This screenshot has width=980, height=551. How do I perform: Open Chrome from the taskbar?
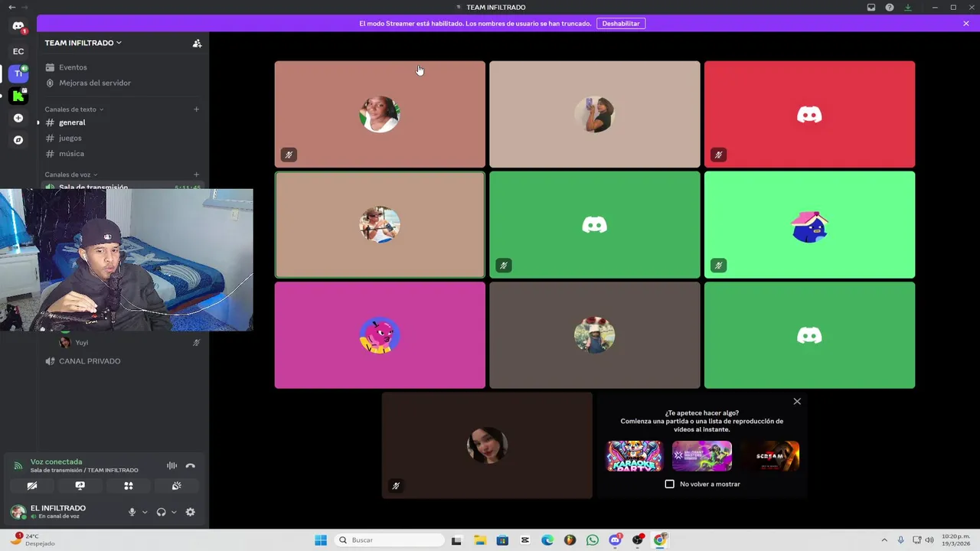pyautogui.click(x=660, y=540)
